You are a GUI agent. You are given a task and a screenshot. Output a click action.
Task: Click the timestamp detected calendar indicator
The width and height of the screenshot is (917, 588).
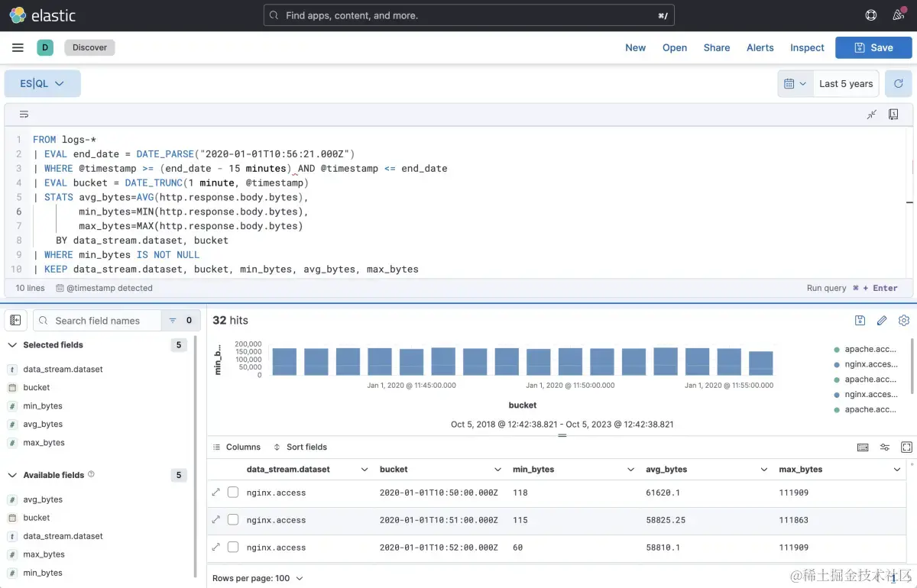pos(60,288)
